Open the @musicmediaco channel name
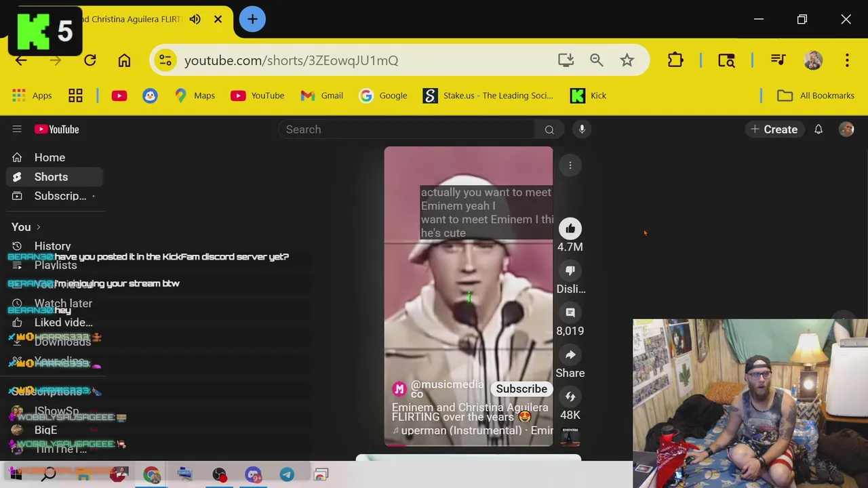This screenshot has height=488, width=868. 447,389
